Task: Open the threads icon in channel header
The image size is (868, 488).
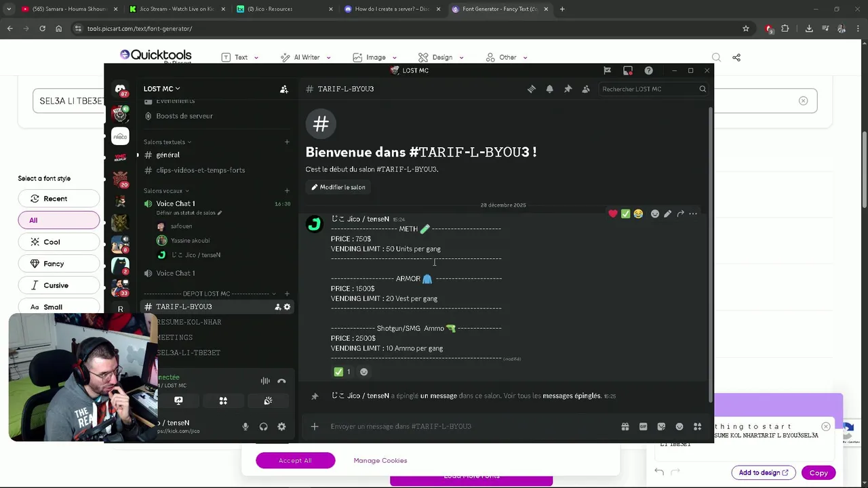Action: (532, 89)
